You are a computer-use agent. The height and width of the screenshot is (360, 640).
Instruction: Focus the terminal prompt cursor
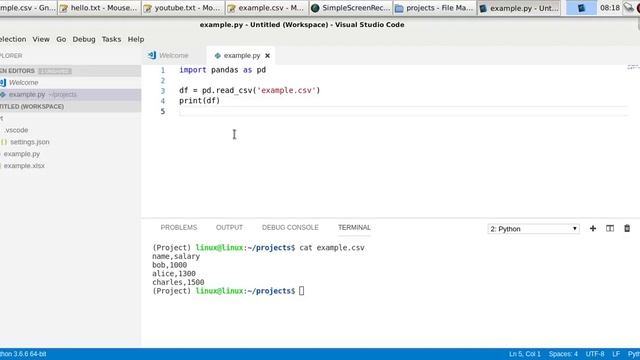point(301,291)
